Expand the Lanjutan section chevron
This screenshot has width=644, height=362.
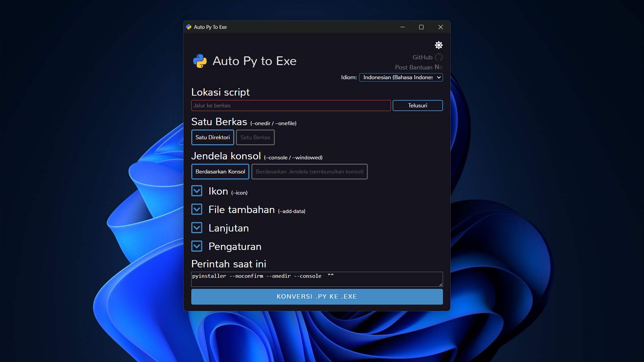click(x=197, y=228)
